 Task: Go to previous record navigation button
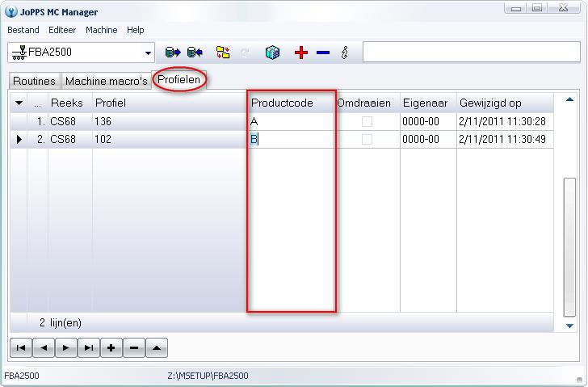pyautogui.click(x=44, y=348)
